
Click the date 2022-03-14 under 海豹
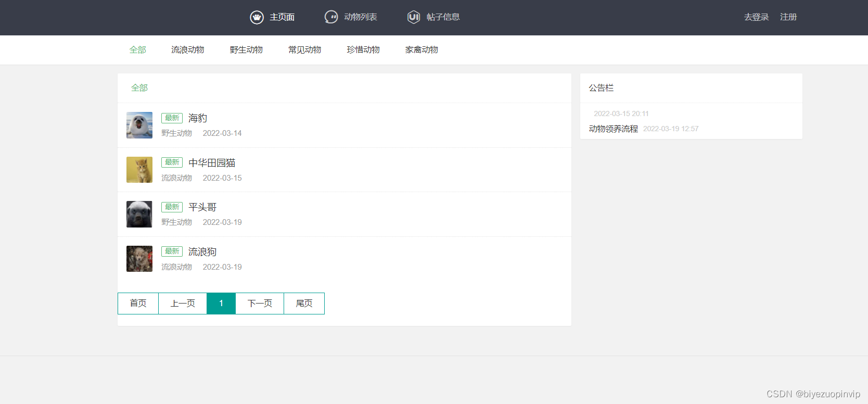tap(222, 133)
